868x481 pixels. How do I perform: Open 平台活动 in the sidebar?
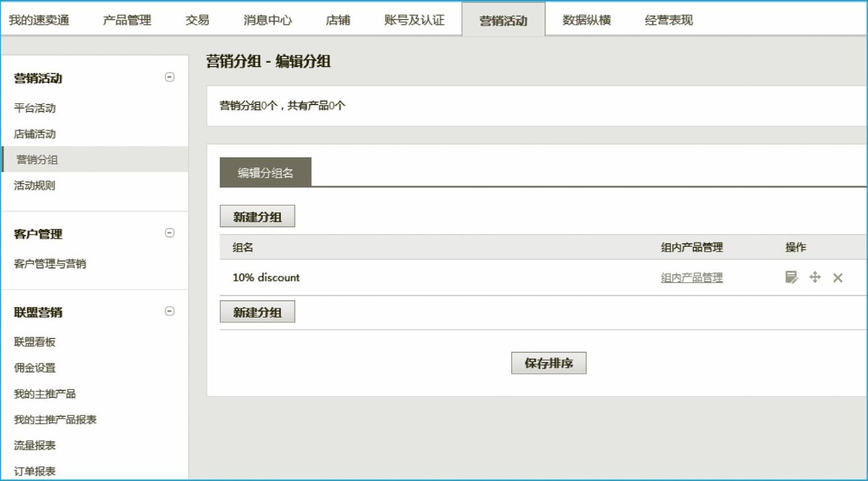(35, 108)
